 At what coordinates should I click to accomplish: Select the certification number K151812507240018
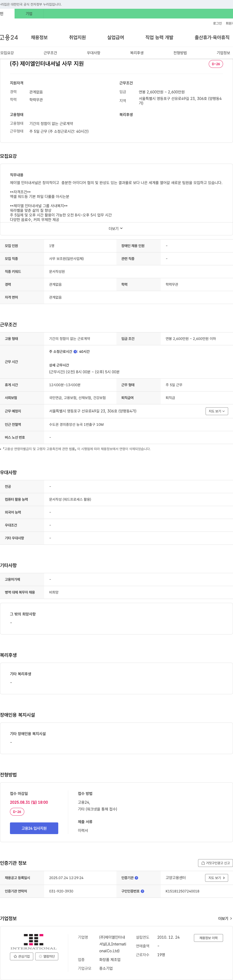(x=182, y=891)
